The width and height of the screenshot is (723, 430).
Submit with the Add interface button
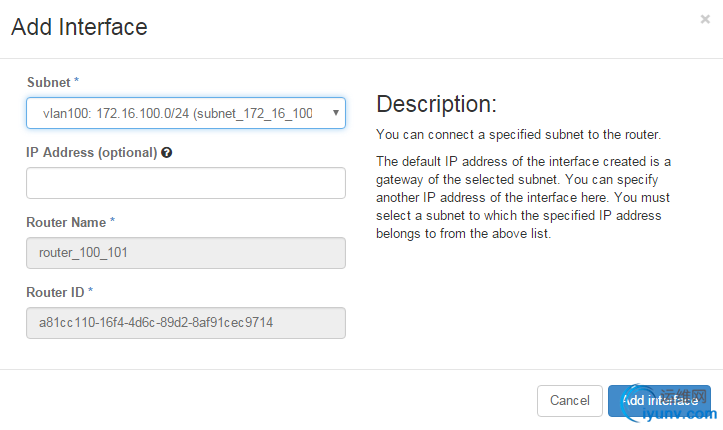[x=659, y=400]
